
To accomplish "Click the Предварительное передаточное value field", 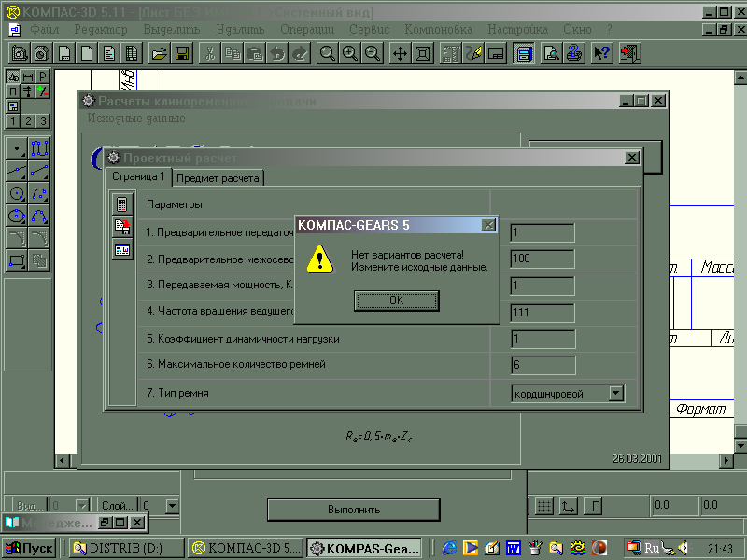I will point(543,232).
